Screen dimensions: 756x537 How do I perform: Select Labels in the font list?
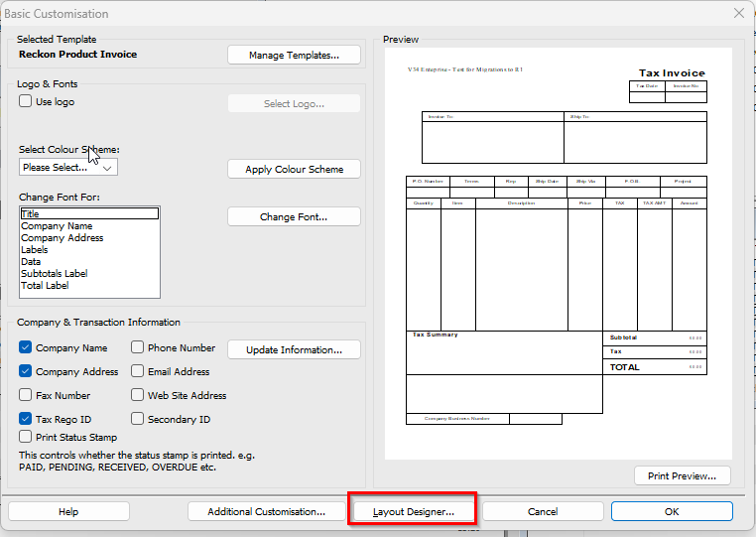(x=89, y=249)
